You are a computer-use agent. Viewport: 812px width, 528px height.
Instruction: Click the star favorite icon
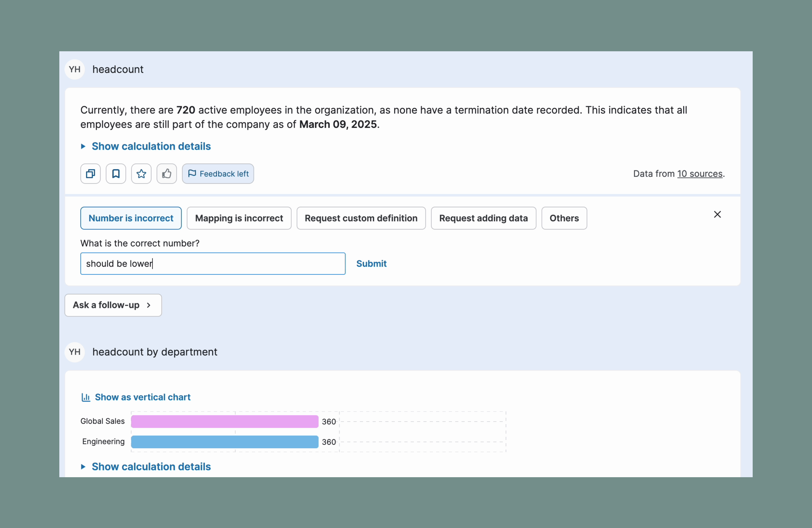point(141,174)
